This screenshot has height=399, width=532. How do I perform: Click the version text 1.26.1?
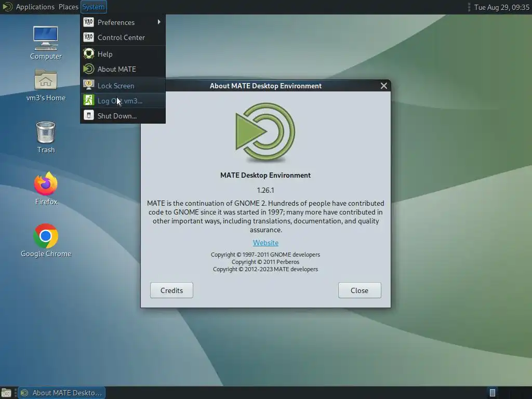point(265,190)
